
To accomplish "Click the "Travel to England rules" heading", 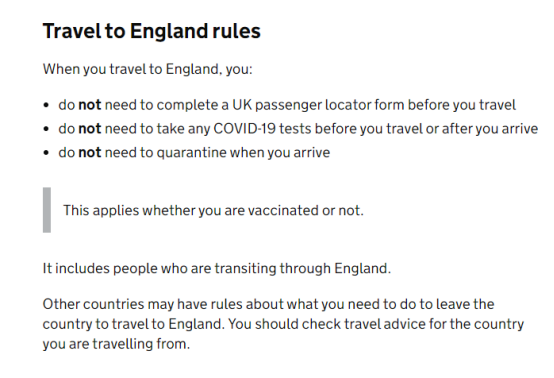I will (x=152, y=31).
